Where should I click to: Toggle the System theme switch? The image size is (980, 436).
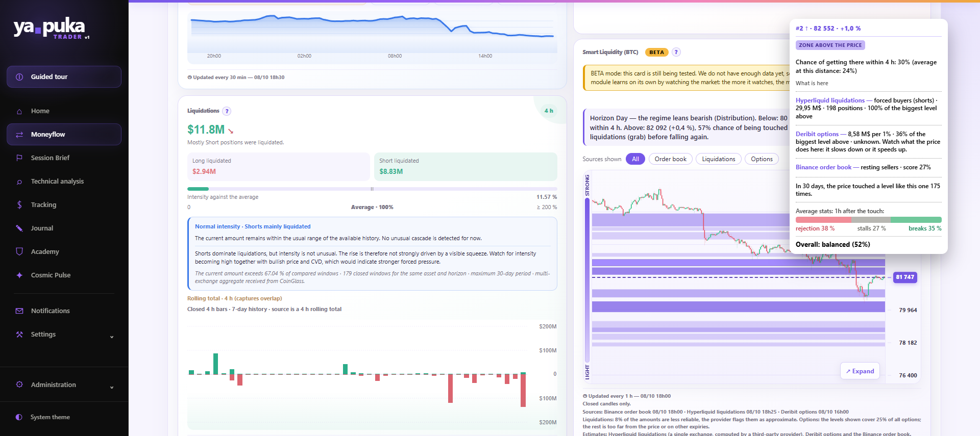pos(64,417)
